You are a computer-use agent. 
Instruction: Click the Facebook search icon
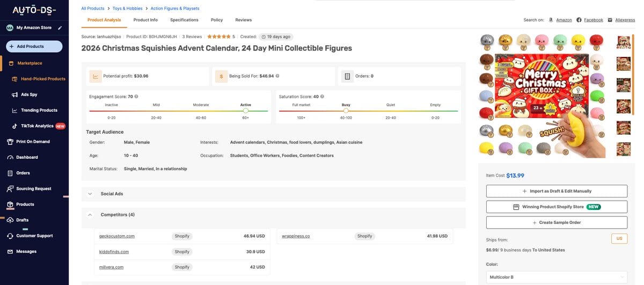[x=579, y=20]
